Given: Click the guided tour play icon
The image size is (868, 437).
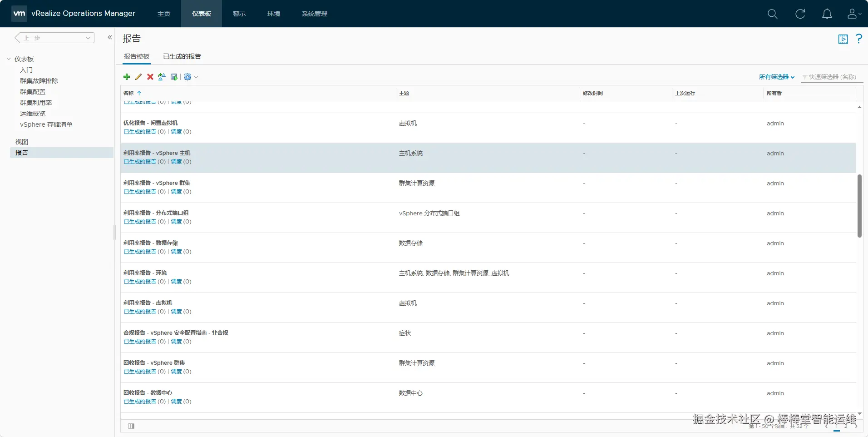Looking at the screenshot, I should point(843,39).
